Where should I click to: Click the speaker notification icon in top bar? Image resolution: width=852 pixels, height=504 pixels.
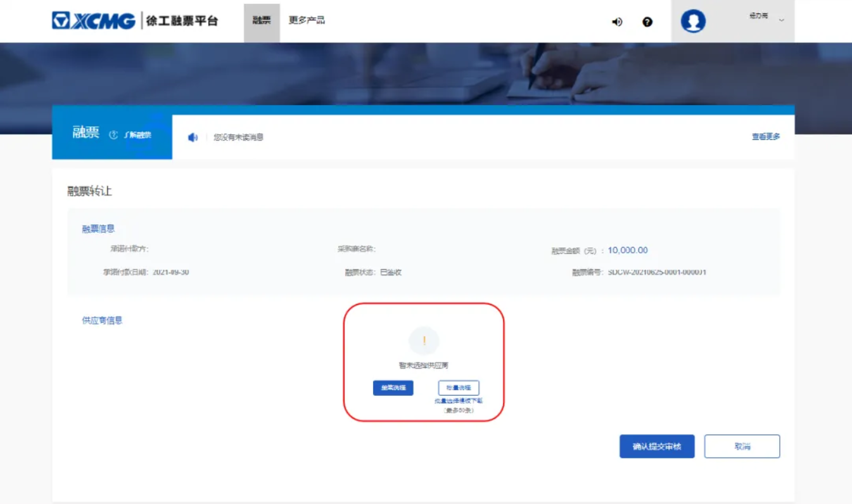tap(616, 22)
